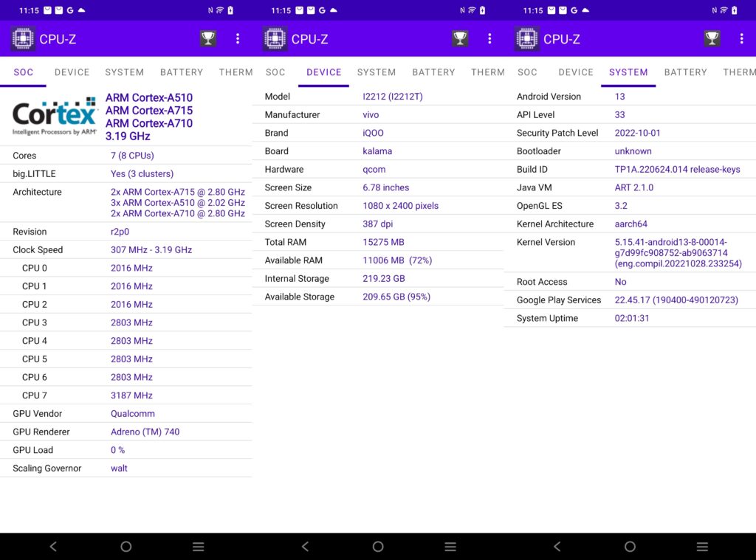Viewport: 756px width, 560px height.
Task: Select the SYSTEM tab in the right panel
Action: [x=628, y=72]
